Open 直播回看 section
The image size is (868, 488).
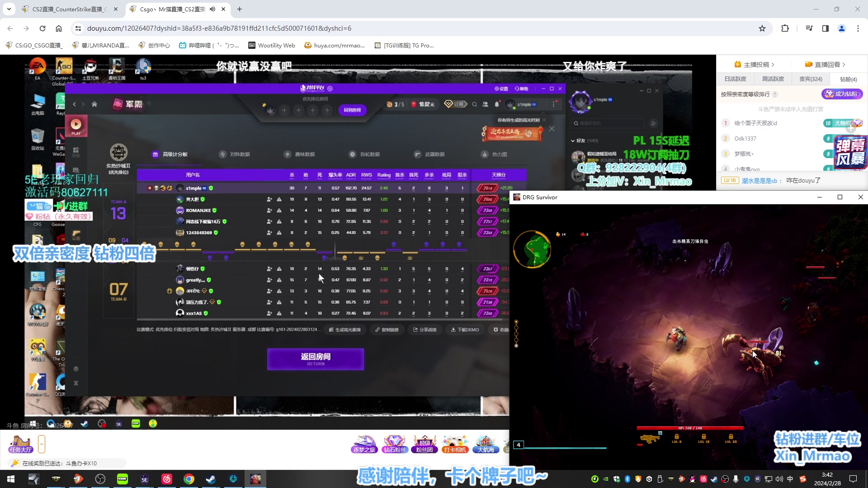(825, 65)
